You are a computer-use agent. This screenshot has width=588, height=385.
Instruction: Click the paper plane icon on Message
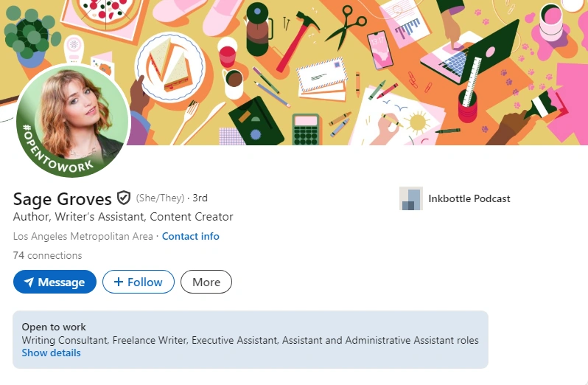pos(29,282)
